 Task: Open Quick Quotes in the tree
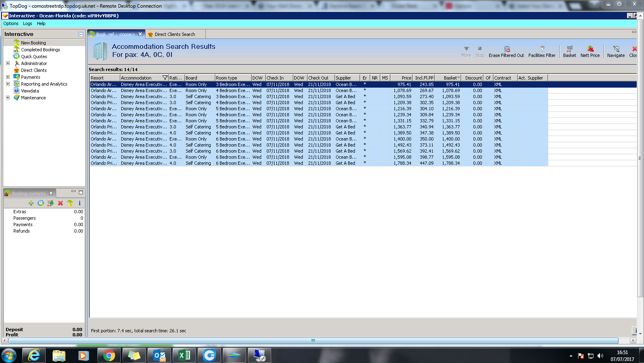[34, 57]
